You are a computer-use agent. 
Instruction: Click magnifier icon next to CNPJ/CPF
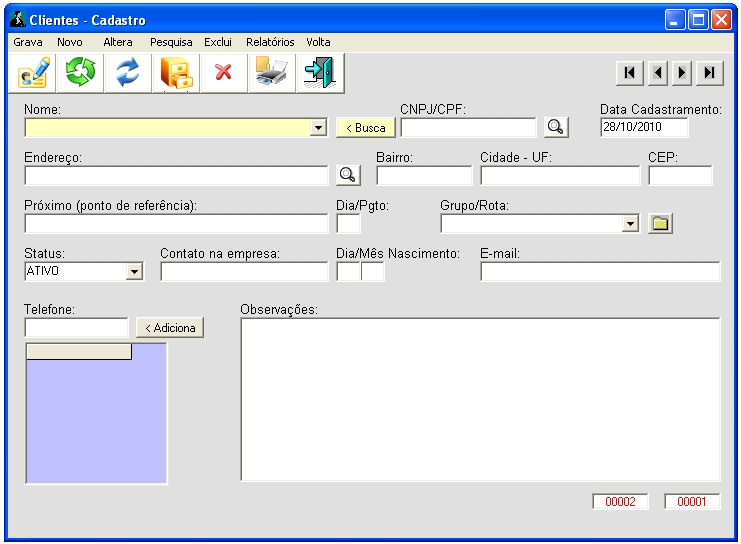555,127
